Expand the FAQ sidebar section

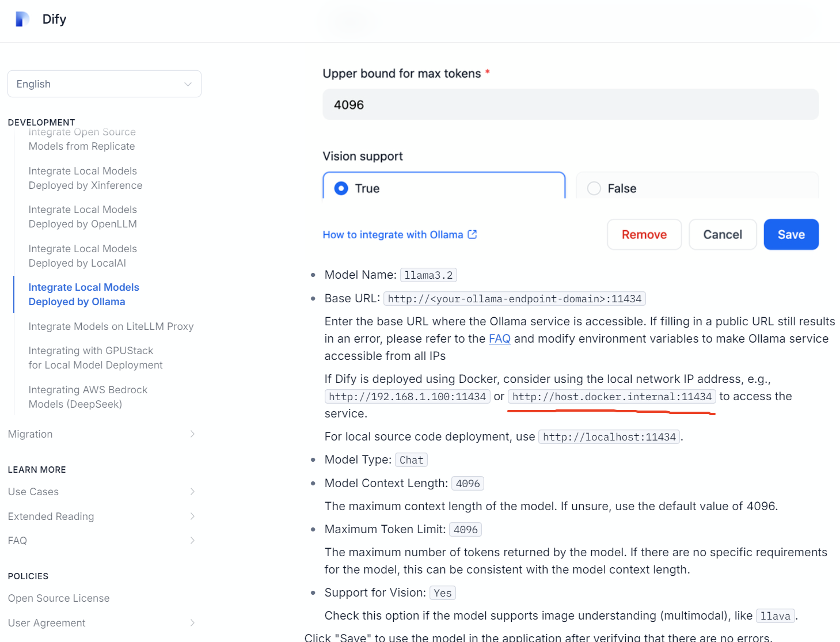coord(192,541)
